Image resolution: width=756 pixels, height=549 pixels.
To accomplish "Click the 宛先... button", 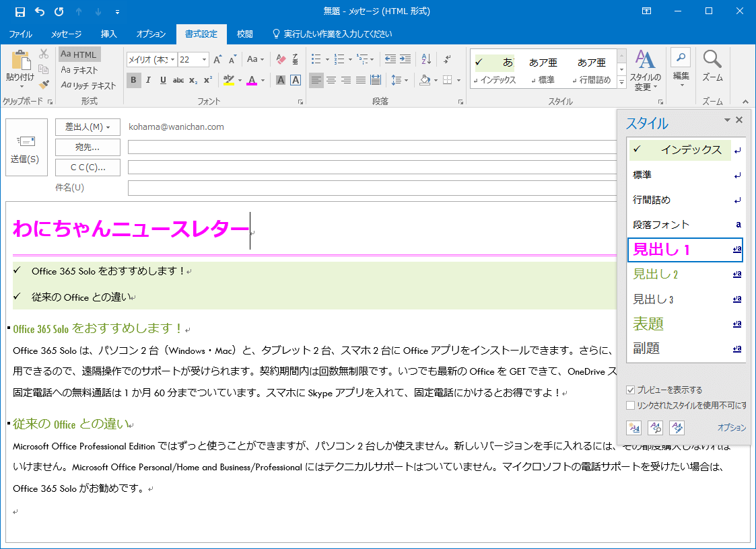I will pyautogui.click(x=88, y=147).
